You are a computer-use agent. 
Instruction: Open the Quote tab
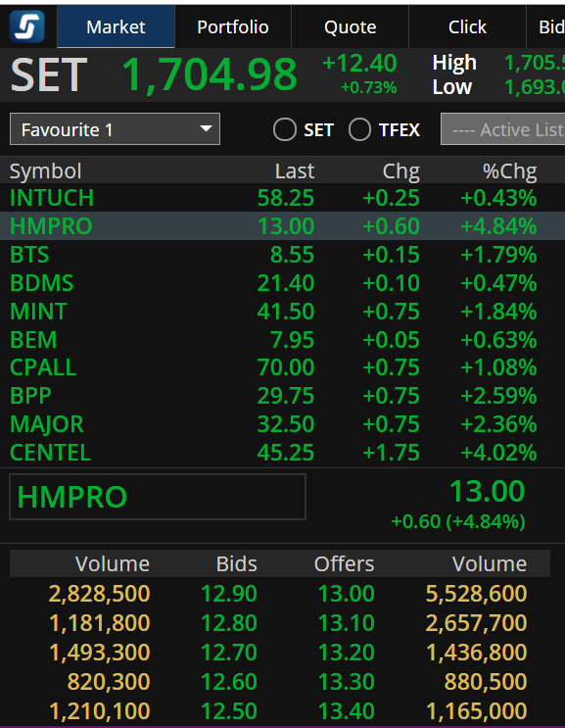[351, 26]
